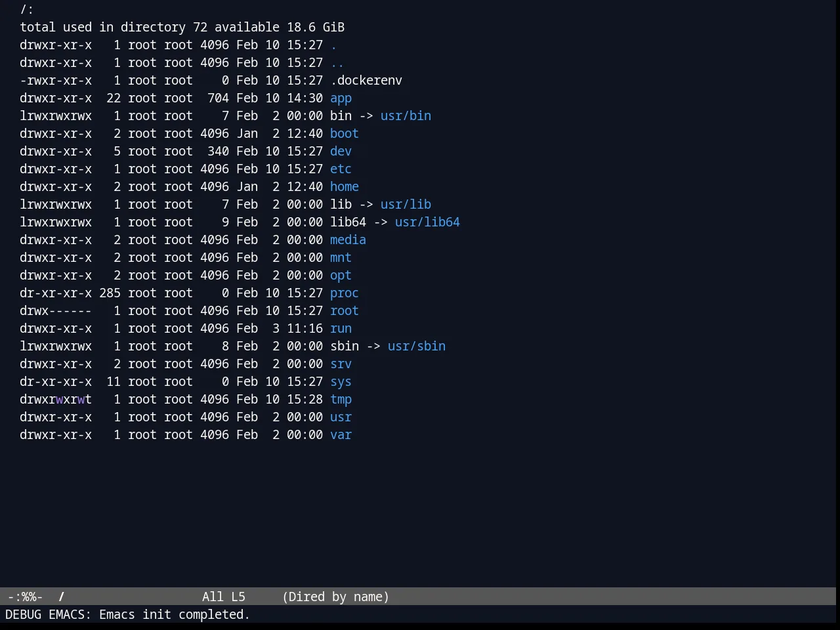840x630 pixels.
Task: Click the mode line status flags '-:%%-'
Action: (25, 597)
